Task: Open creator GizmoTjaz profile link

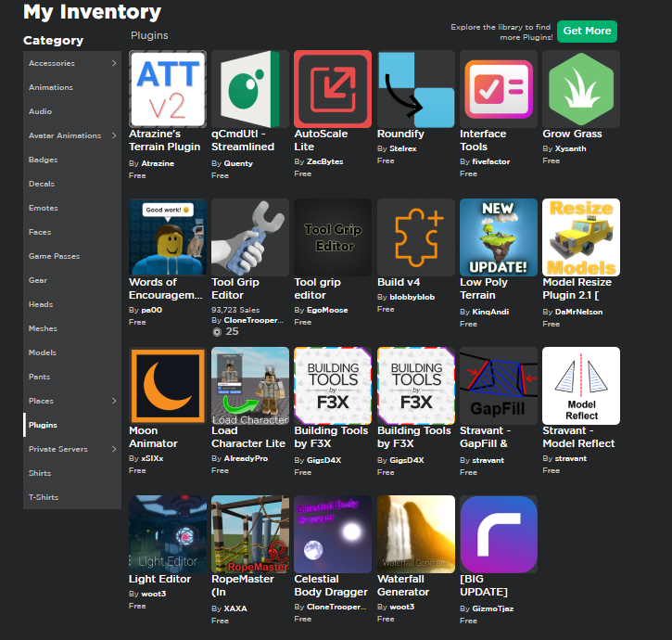Action: 492,608
